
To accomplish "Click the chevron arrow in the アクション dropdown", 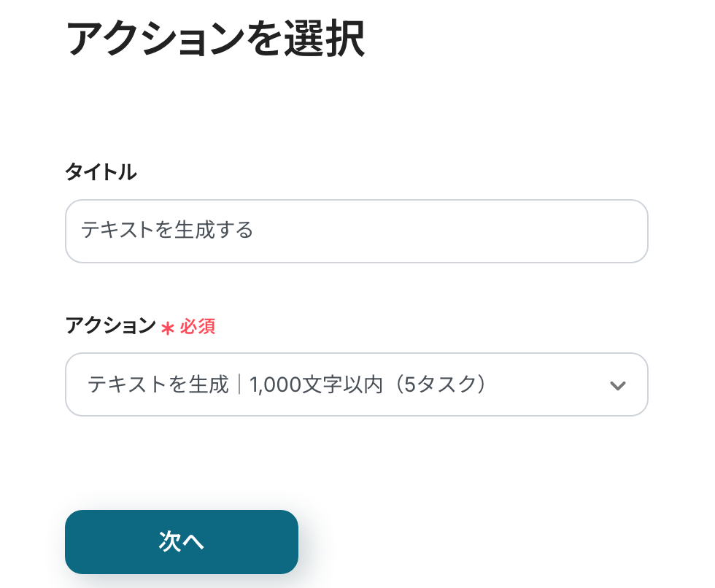I will [617, 385].
